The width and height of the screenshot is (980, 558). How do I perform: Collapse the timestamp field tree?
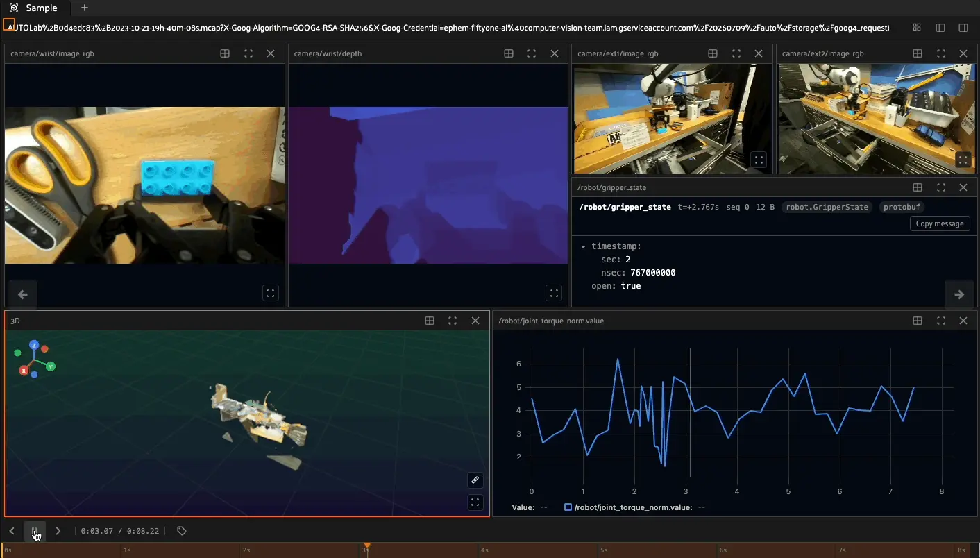[583, 246]
